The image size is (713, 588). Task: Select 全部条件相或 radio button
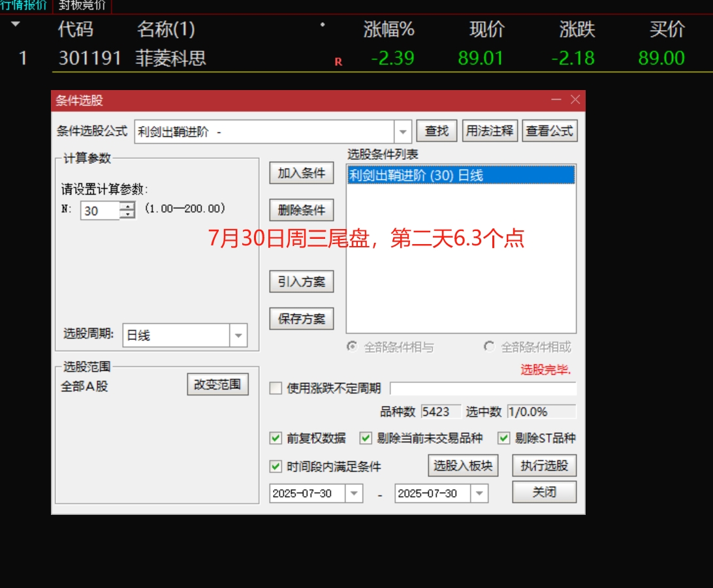(489, 347)
